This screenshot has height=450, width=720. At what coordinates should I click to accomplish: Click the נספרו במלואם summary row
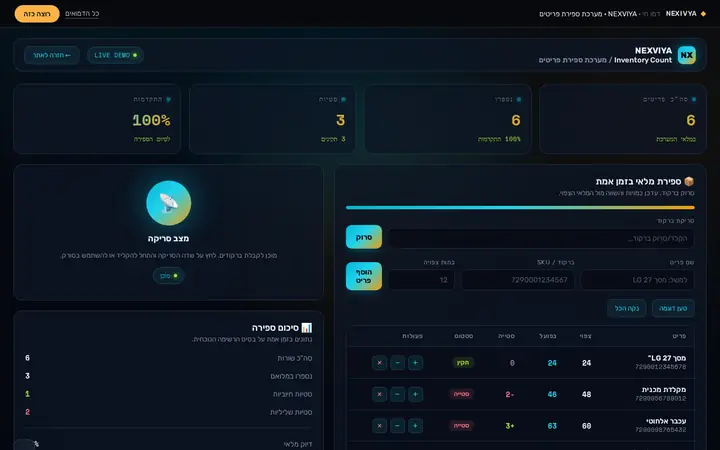coord(169,376)
